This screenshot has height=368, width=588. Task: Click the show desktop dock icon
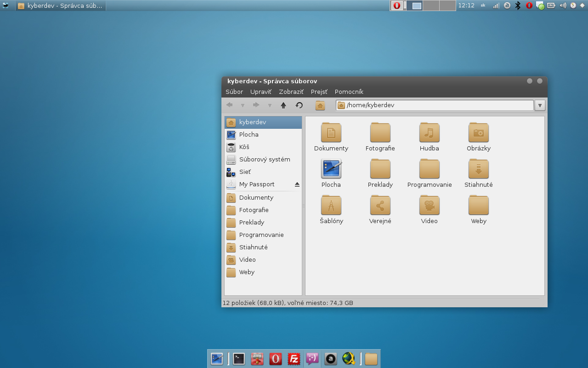(217, 359)
